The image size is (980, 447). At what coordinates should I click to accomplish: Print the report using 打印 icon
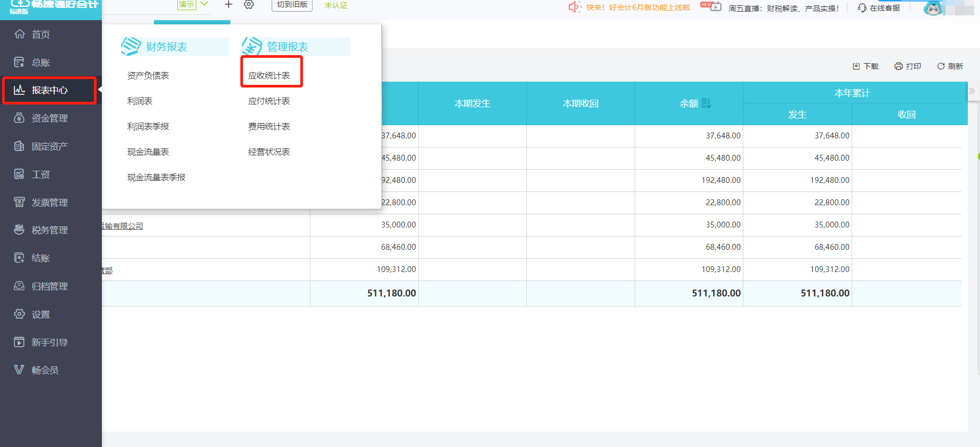[898, 66]
